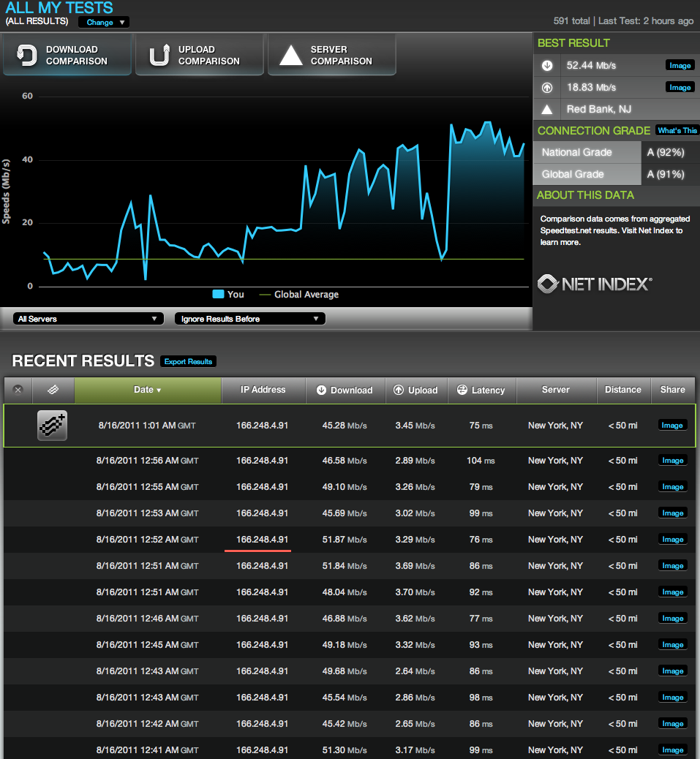Open share Image for the 12:55 AM result
This screenshot has width=700, height=759.
[672, 487]
